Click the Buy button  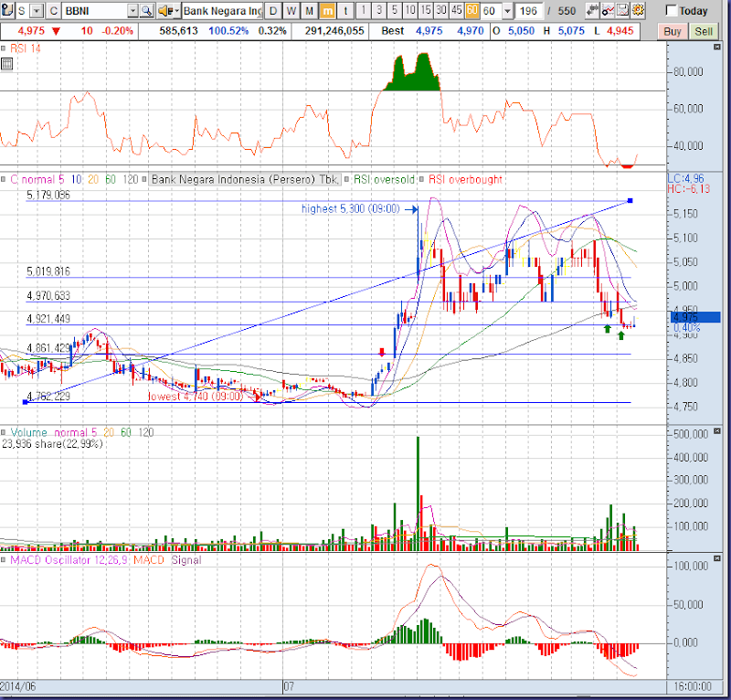(673, 31)
